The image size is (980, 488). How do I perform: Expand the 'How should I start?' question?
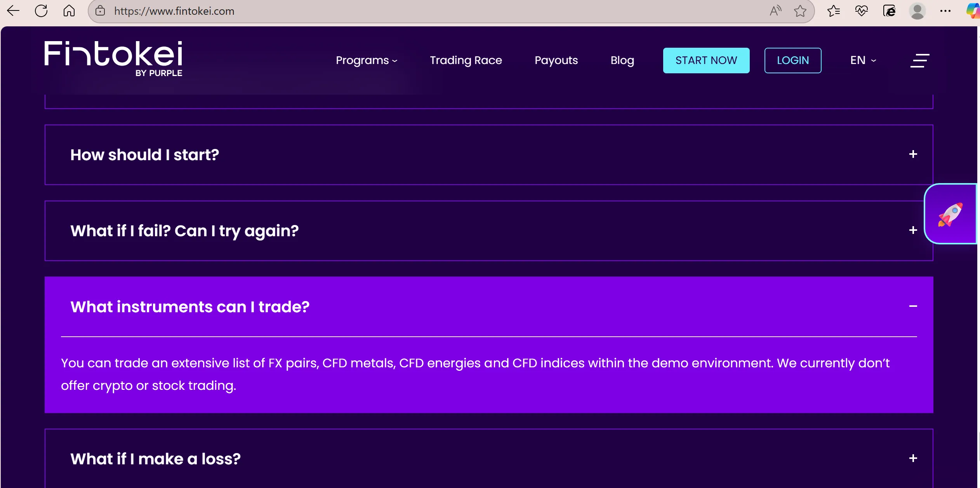point(489,155)
